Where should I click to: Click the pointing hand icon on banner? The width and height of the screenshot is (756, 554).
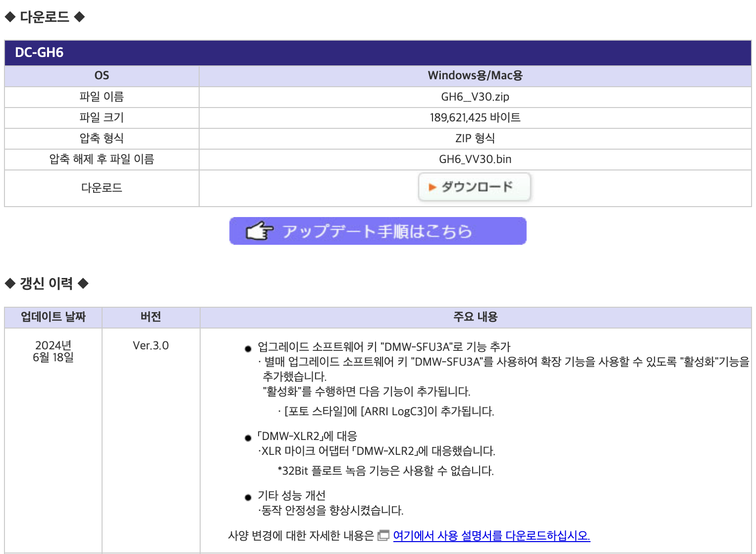click(x=260, y=231)
